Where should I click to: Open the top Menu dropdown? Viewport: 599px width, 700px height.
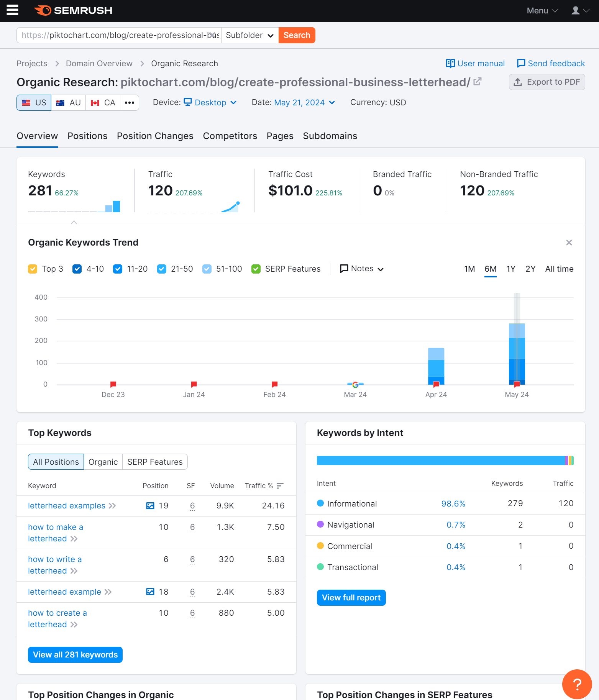(542, 11)
